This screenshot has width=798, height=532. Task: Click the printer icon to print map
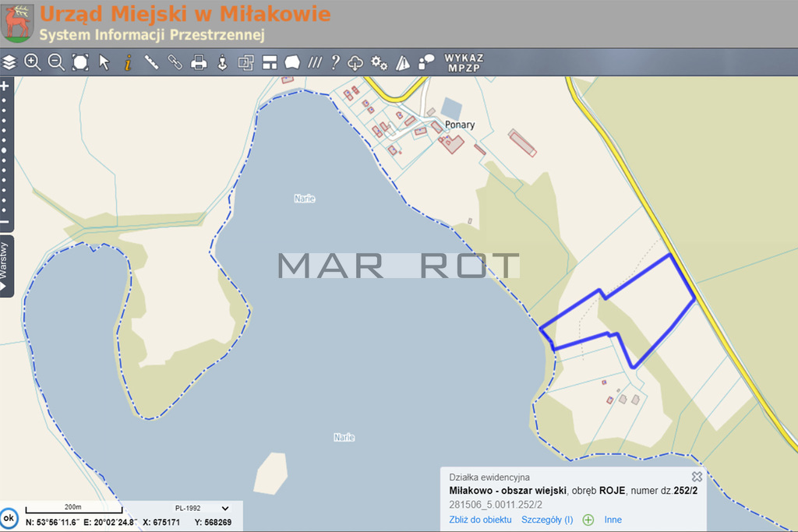click(199, 62)
